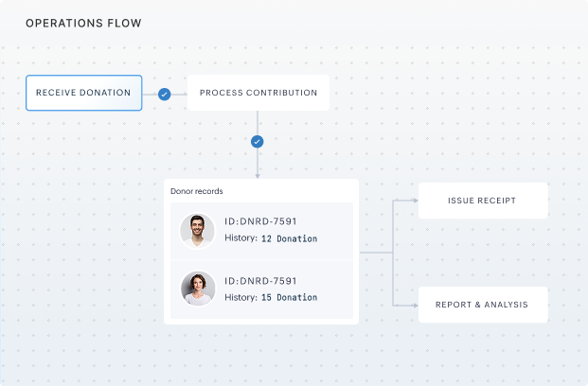
Task: Click the "15 Donation" history value
Action: (x=289, y=297)
